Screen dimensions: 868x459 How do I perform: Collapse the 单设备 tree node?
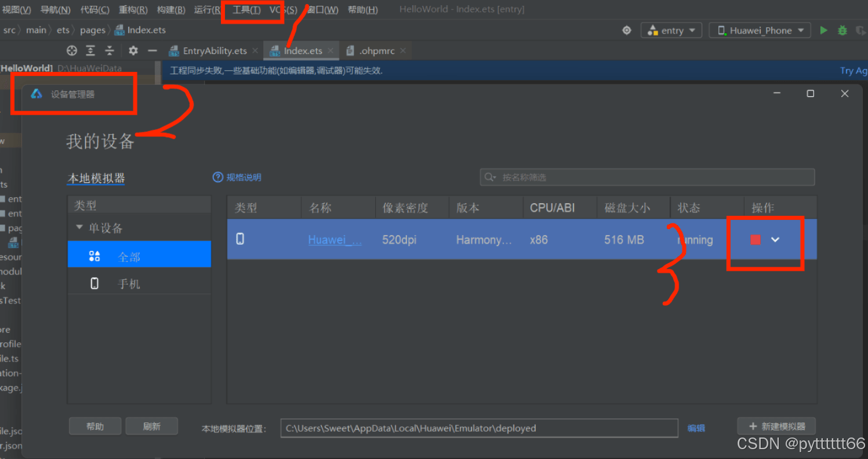click(x=79, y=227)
